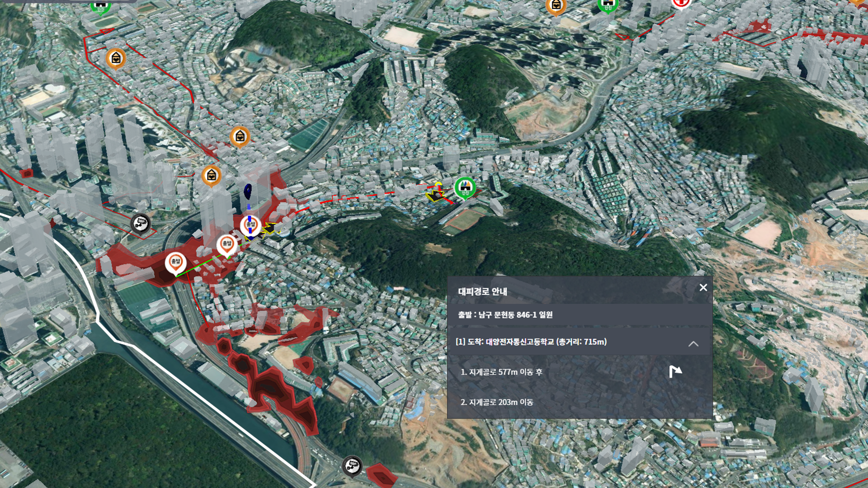The width and height of the screenshot is (868, 488).
Task: Collapse the 대양전자통신고등학교 route chevron
Action: click(693, 344)
